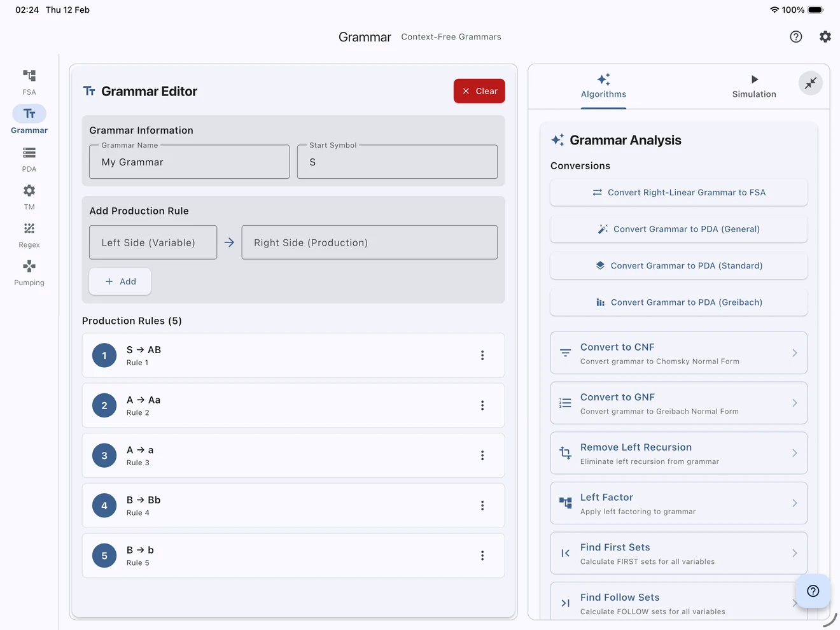Open options menu for rule A → a
840x630 pixels.
coord(482,456)
